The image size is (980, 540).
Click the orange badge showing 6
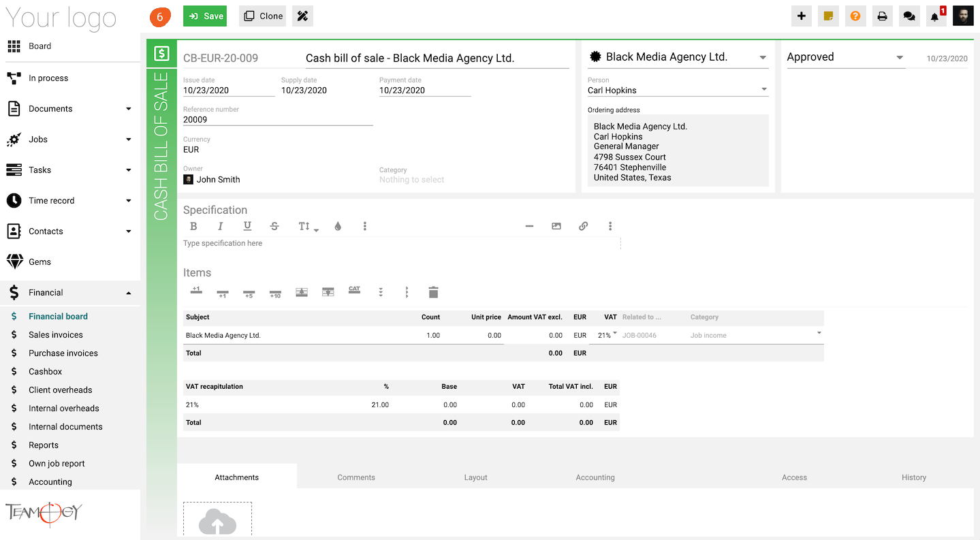[159, 17]
